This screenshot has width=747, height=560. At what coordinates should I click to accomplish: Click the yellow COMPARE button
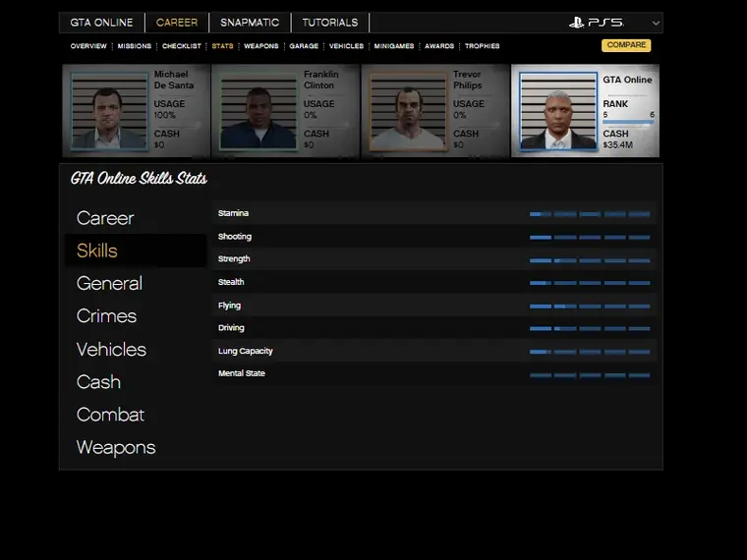coord(626,45)
